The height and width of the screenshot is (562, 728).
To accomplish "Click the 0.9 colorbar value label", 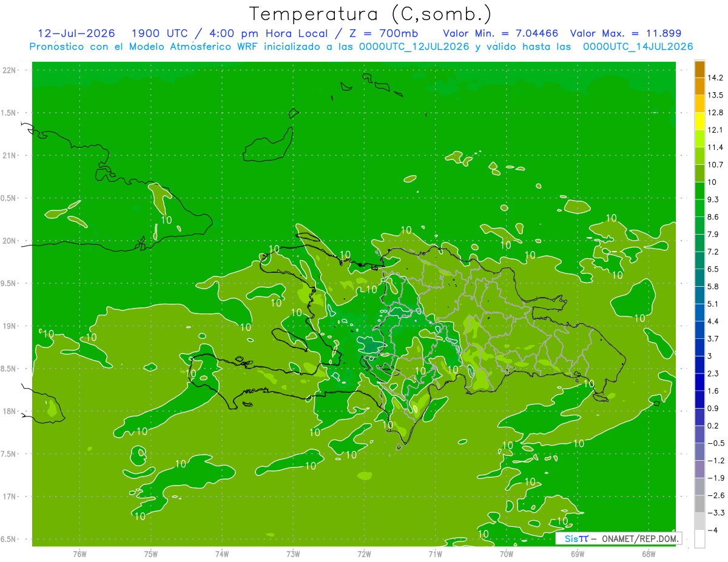I will click(713, 408).
